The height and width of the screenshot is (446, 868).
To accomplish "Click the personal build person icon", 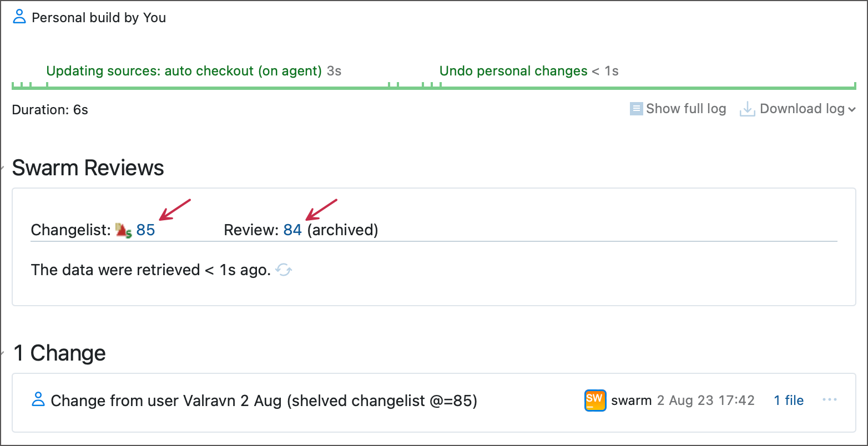I will click(19, 17).
